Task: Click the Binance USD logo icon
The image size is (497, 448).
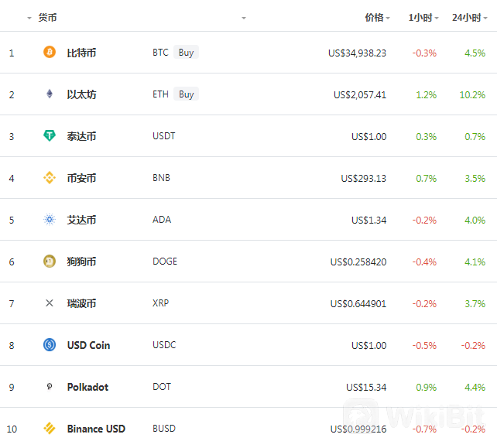Action: (50, 429)
